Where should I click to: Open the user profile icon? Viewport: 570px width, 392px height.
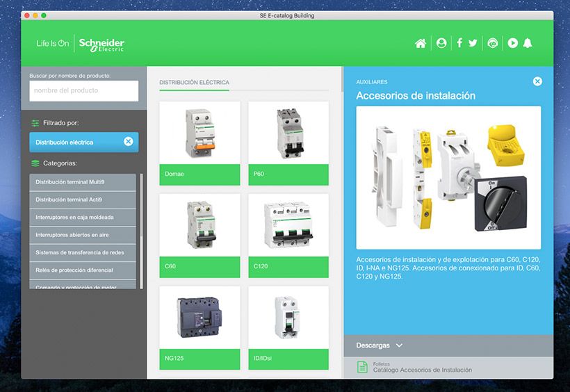pos(441,43)
